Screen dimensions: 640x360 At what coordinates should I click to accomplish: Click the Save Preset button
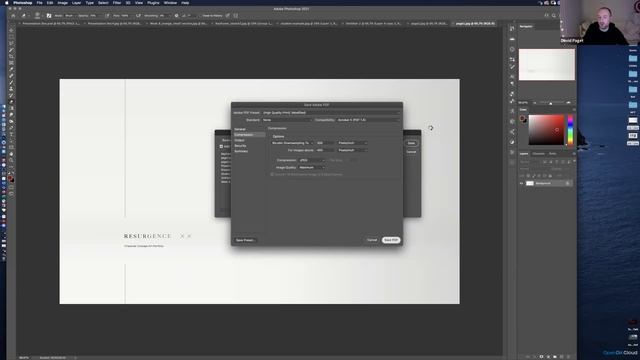coord(245,240)
